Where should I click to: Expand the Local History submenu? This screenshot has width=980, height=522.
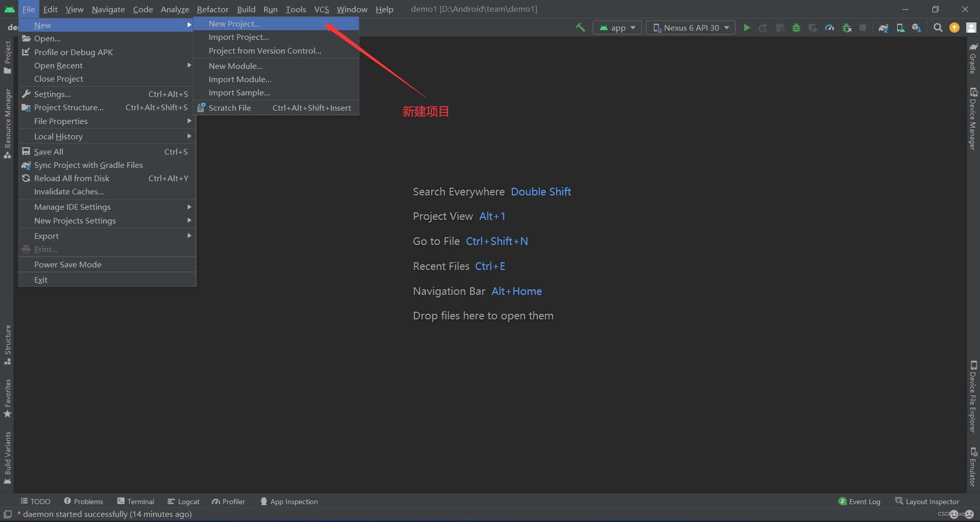(x=107, y=136)
